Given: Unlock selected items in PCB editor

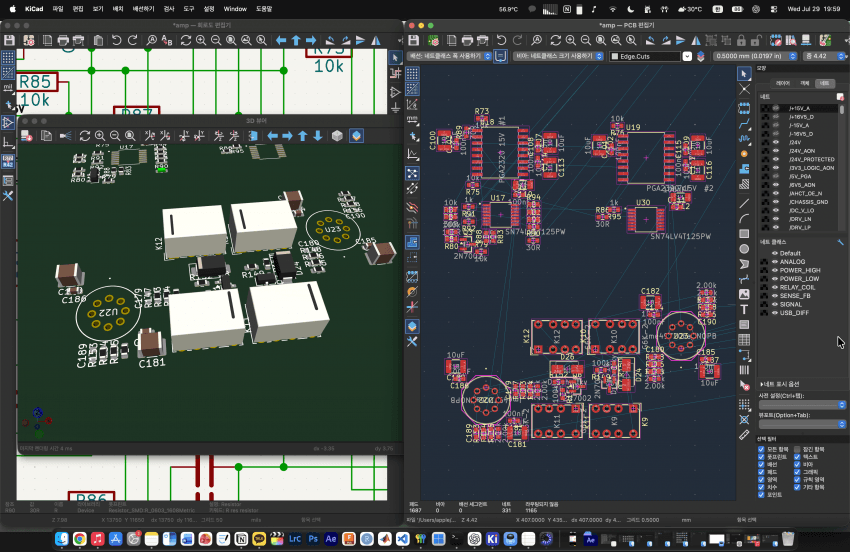Looking at the screenshot, I should pos(756,40).
